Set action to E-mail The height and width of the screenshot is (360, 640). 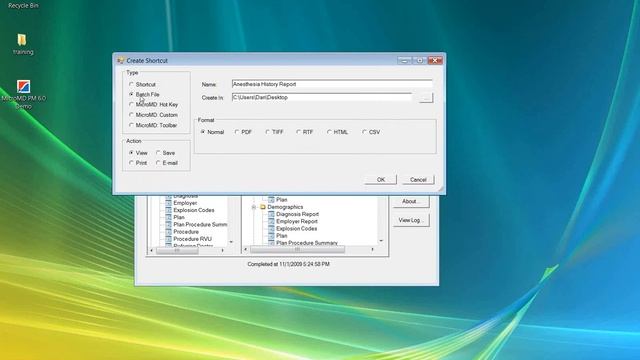pos(167,163)
